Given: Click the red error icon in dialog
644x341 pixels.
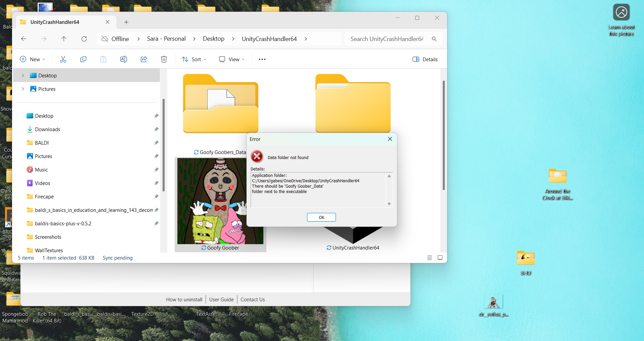Looking at the screenshot, I should [x=257, y=156].
